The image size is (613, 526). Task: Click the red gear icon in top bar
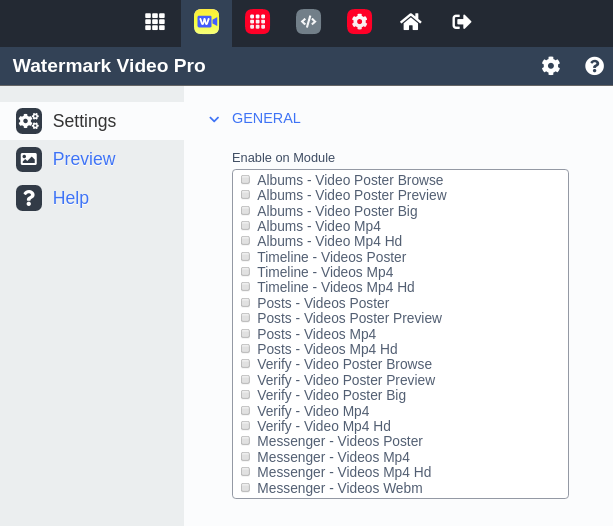[359, 21]
